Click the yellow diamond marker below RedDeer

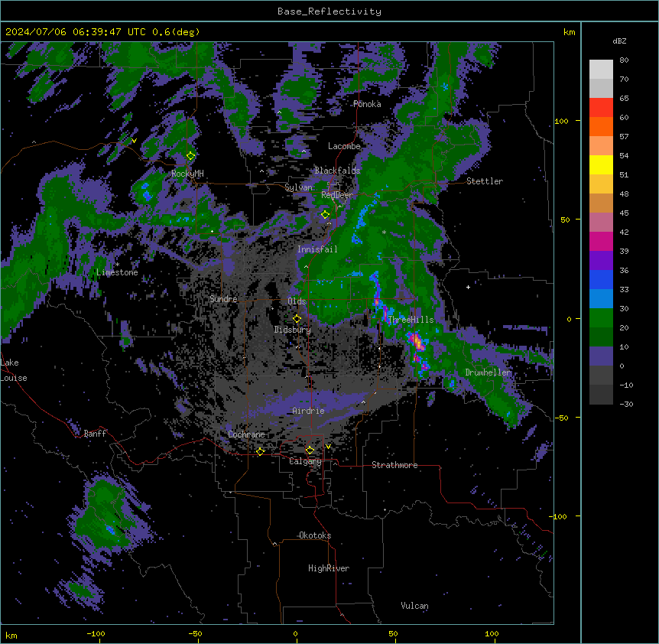pyautogui.click(x=326, y=215)
